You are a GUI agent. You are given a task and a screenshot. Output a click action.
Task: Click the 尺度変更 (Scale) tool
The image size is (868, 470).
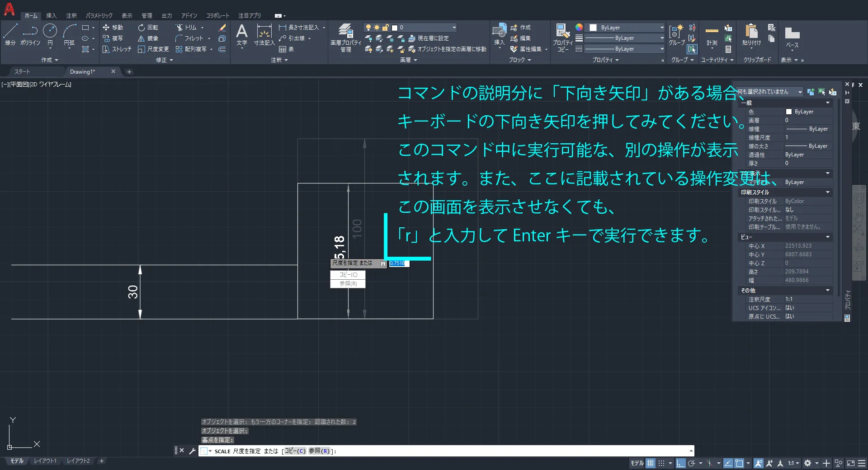click(x=153, y=49)
